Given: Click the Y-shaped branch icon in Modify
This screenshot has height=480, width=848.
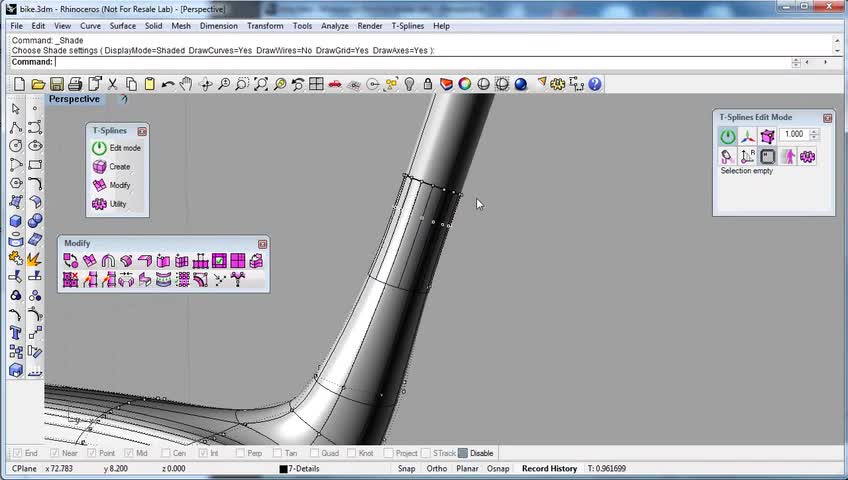Looking at the screenshot, I should click(237, 279).
